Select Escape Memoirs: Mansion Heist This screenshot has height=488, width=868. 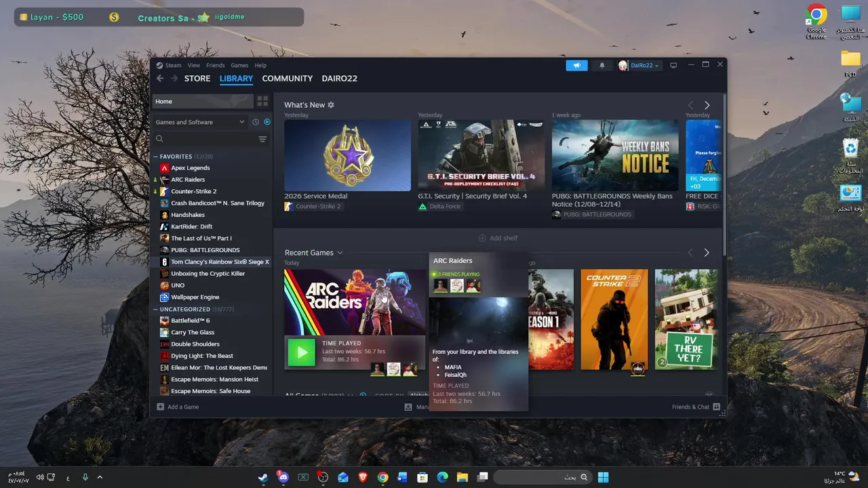[x=214, y=380]
